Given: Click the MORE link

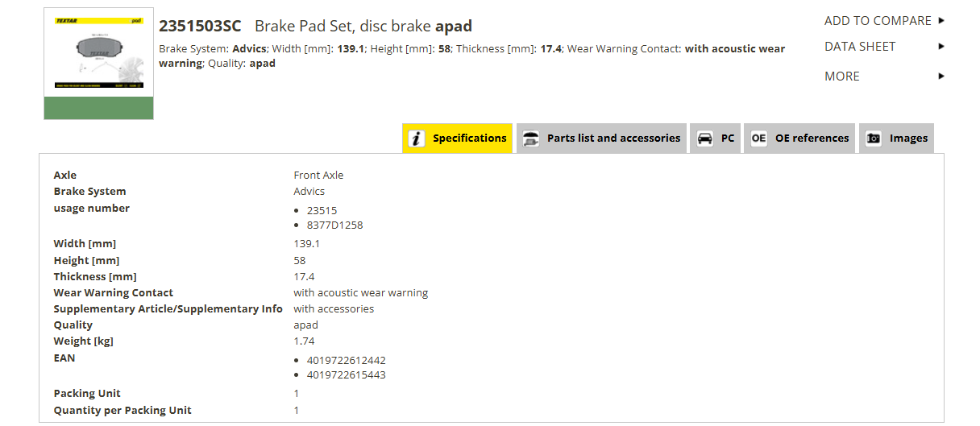Looking at the screenshot, I should [842, 77].
